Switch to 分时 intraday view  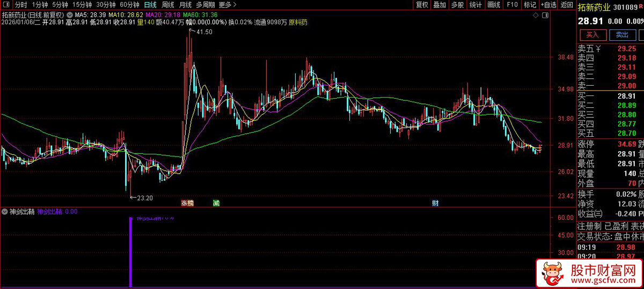[x=21, y=5]
